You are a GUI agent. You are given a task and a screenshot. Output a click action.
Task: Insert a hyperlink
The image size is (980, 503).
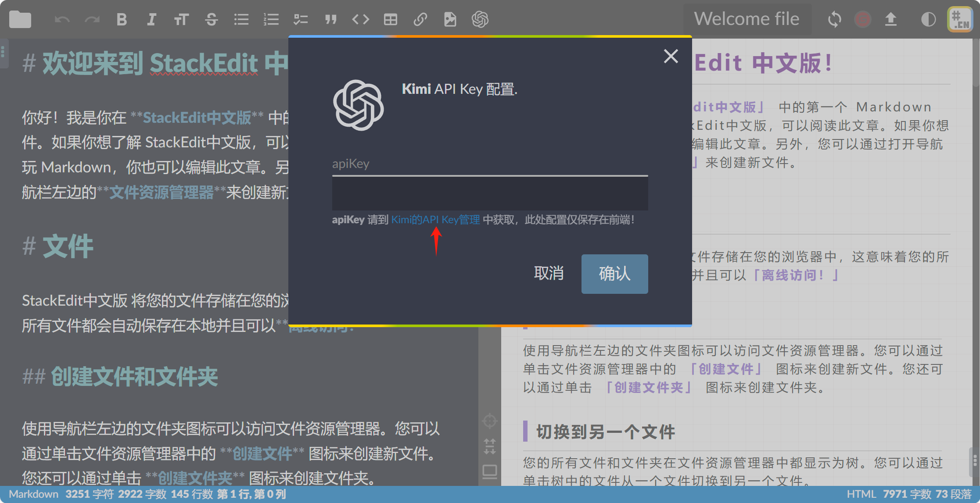coord(420,19)
